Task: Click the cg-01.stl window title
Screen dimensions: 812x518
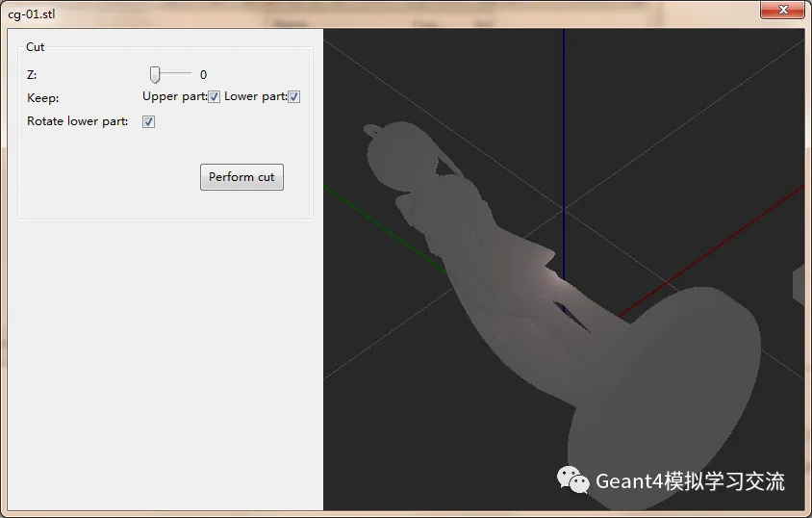Action: pyautogui.click(x=32, y=14)
